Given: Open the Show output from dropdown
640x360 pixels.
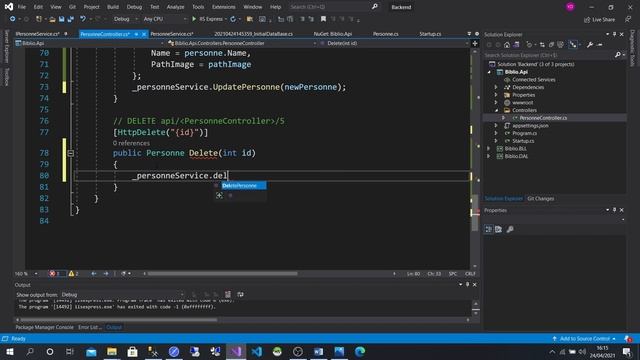Looking at the screenshot, I should pyautogui.click(x=122, y=294).
